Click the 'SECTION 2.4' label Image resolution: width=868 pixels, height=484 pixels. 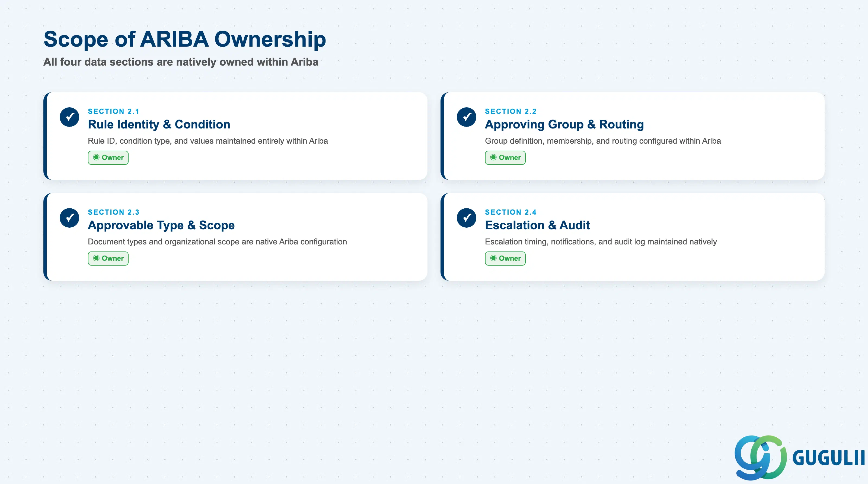(x=510, y=212)
